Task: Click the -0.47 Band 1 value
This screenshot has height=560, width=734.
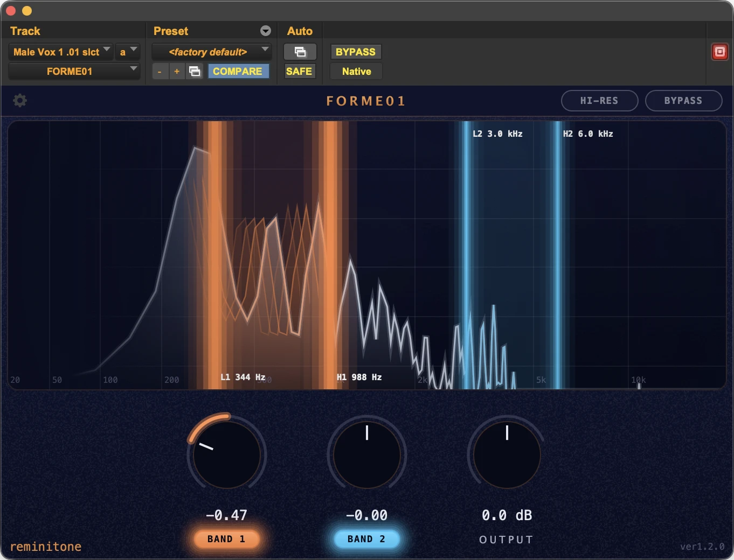Action: point(226,515)
